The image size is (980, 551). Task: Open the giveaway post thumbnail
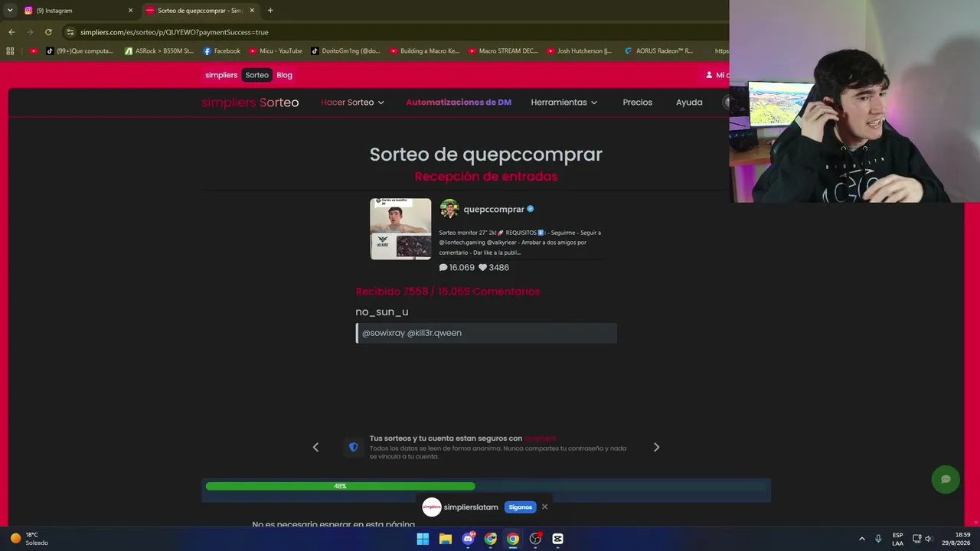400,229
